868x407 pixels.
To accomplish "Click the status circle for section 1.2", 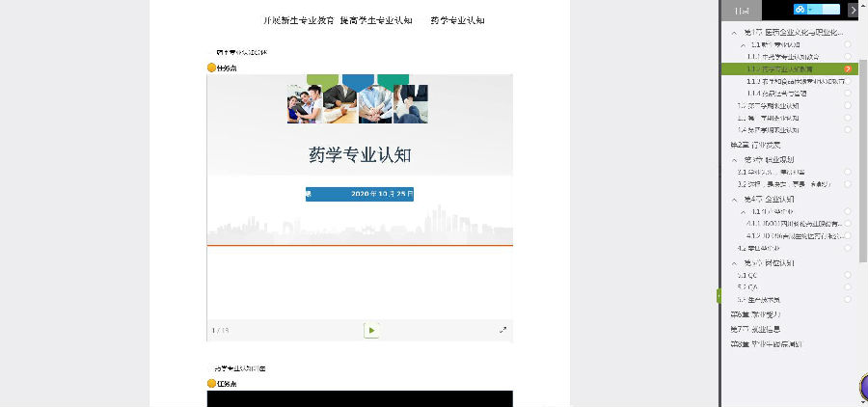I will (848, 105).
